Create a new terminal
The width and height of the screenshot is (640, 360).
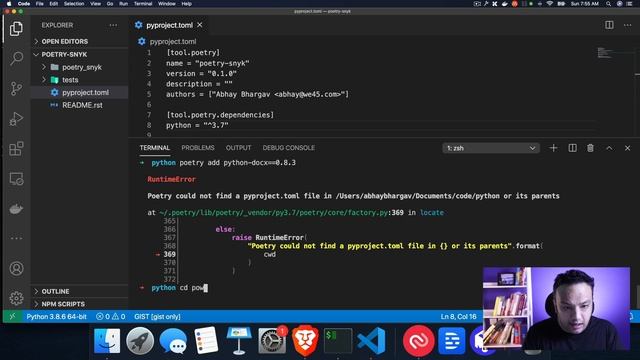click(553, 148)
